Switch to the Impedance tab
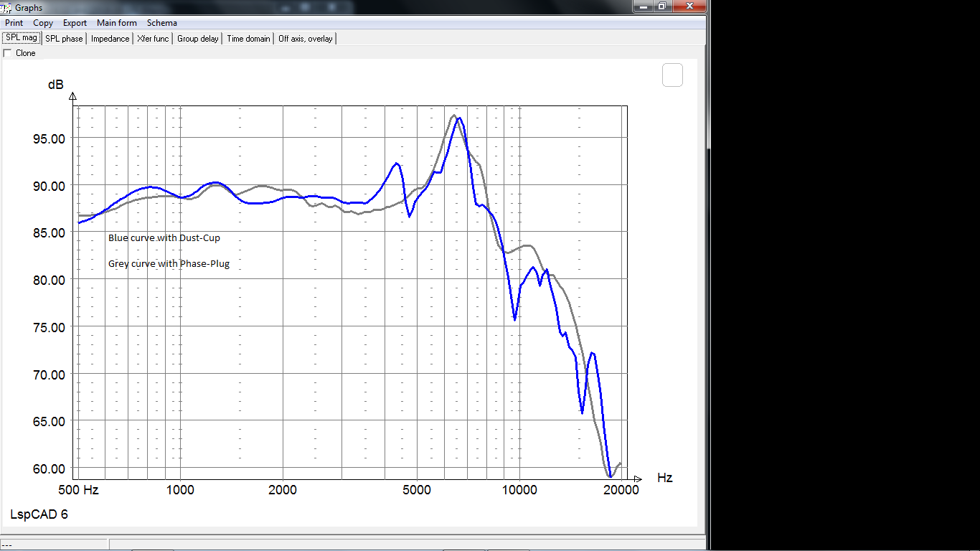Screen dimensions: 980x551 click(x=110, y=39)
